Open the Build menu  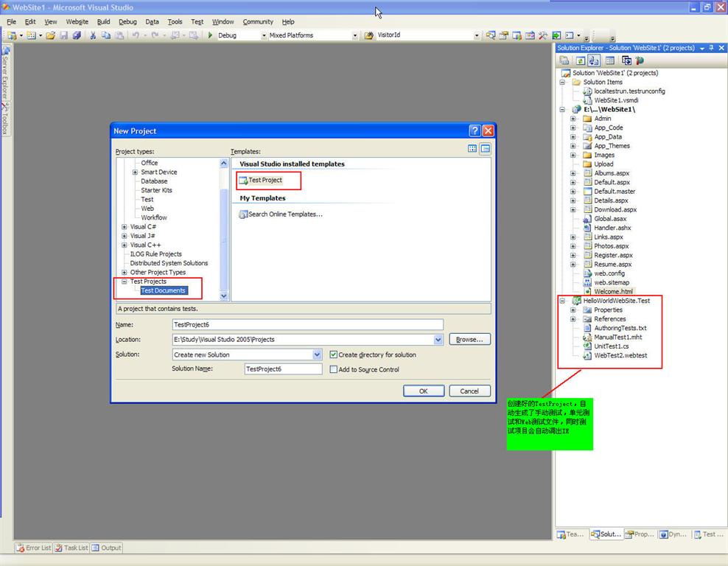tap(104, 22)
